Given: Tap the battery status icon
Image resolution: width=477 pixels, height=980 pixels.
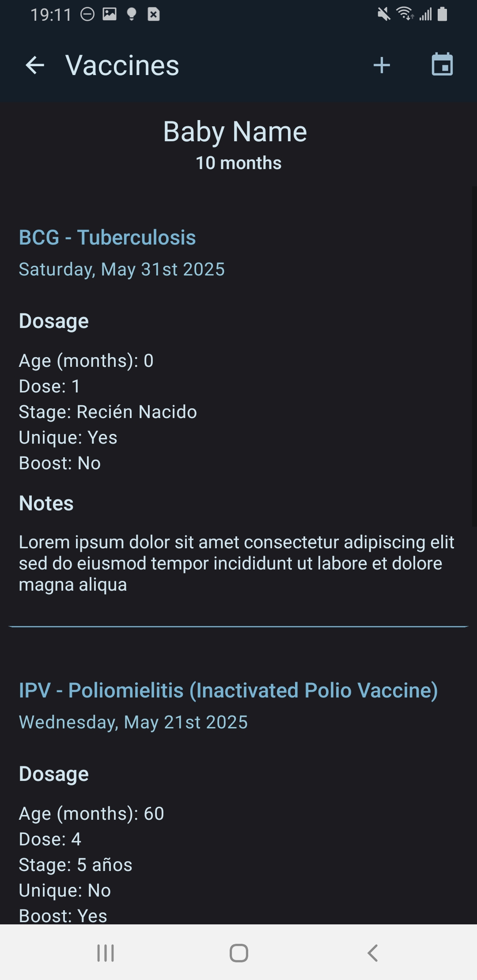Looking at the screenshot, I should [x=443, y=14].
